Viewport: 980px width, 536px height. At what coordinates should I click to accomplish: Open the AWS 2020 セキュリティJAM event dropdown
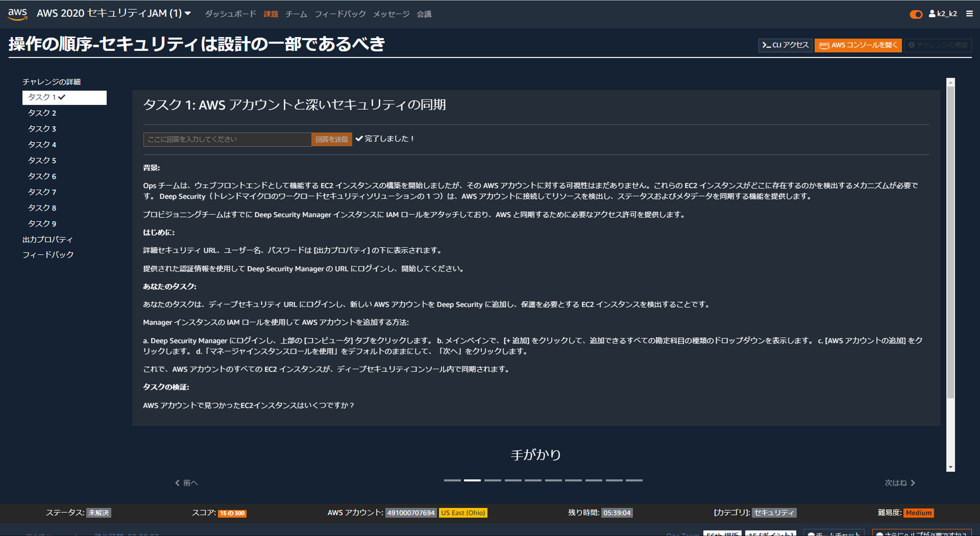click(x=114, y=13)
